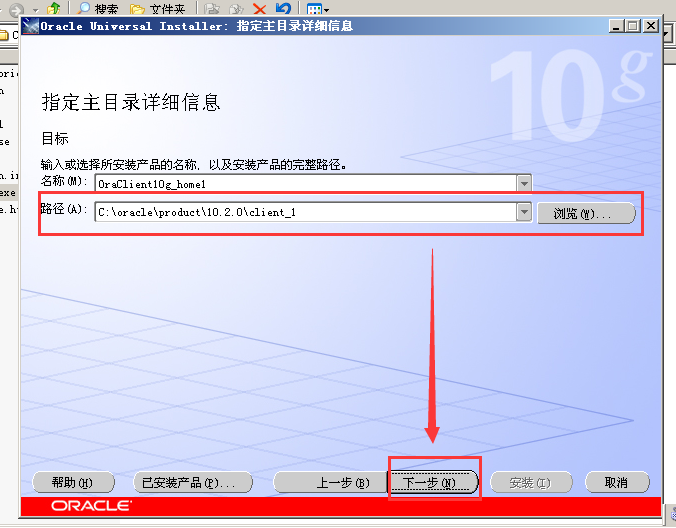Expand the 名称(M) name dropdown arrow
Screen dimensions: 676x528
pos(524,184)
